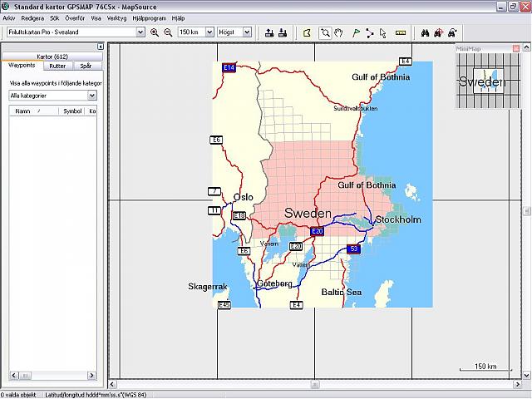
Task: Select the Hand pan tool
Action: coord(338,32)
